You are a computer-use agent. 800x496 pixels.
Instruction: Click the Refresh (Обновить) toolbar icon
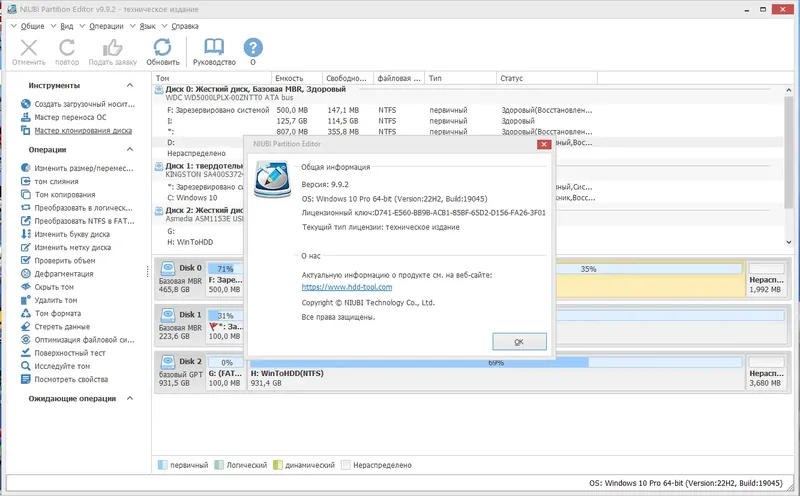[x=162, y=48]
